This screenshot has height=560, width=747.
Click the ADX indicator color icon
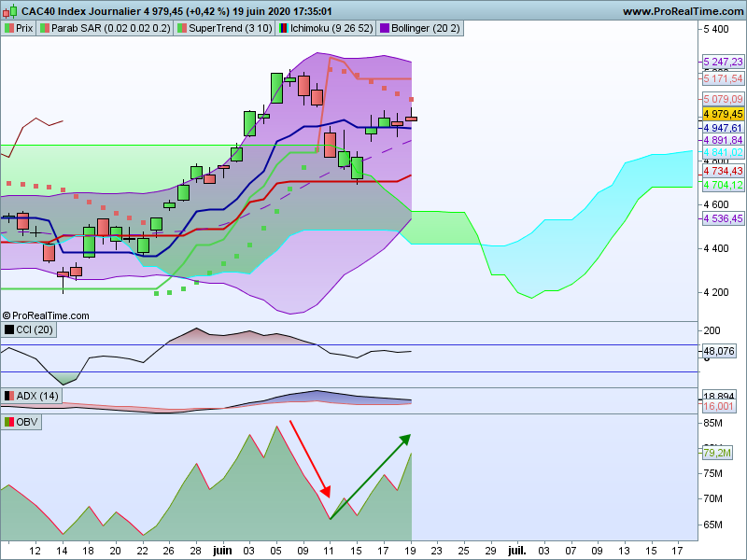pos(9,396)
